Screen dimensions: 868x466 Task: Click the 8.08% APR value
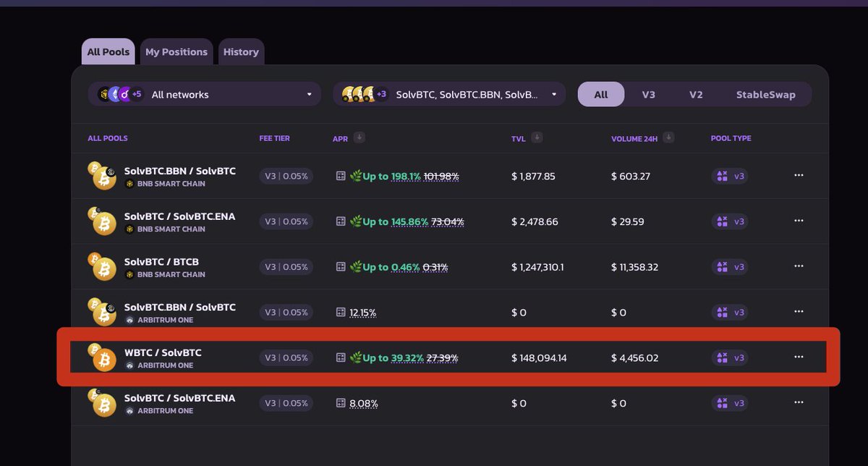[364, 403]
